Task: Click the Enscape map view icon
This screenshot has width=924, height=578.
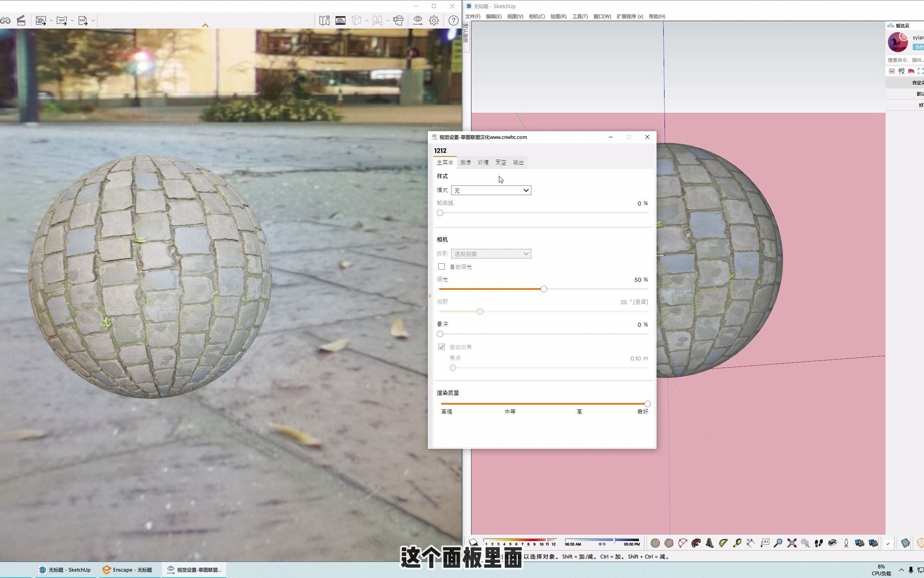Action: coord(324,20)
